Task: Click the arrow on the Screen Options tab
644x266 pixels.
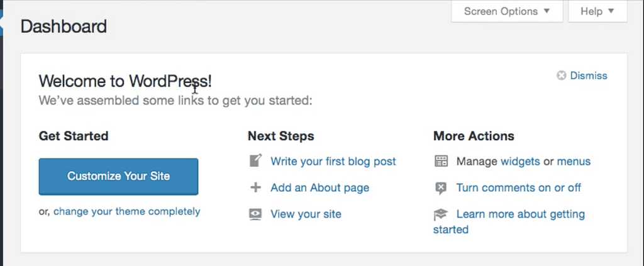Action: click(547, 11)
